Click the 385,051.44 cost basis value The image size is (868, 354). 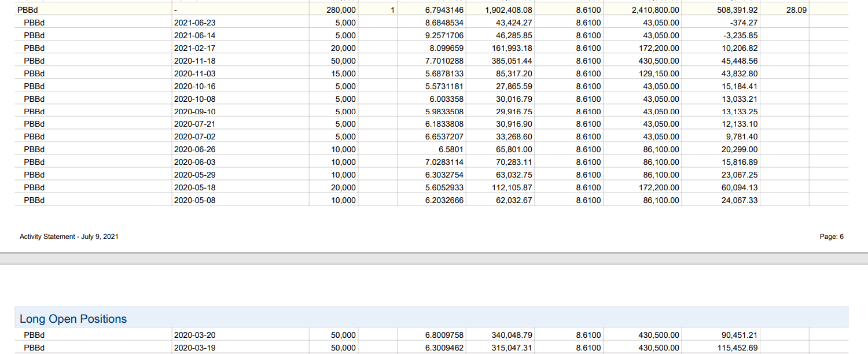click(x=511, y=61)
